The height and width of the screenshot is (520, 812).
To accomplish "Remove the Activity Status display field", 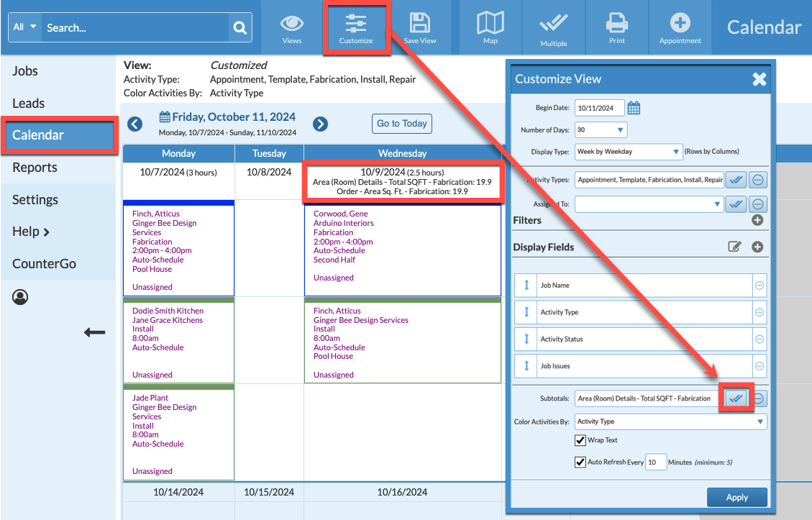I will 759,339.
